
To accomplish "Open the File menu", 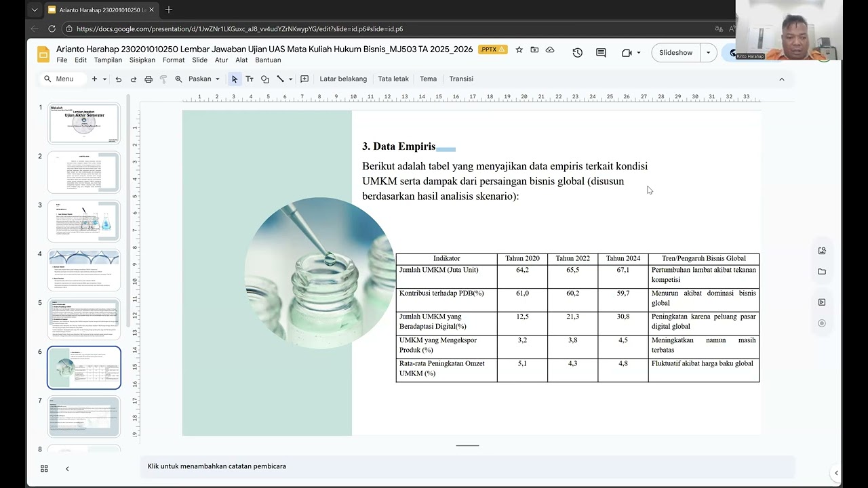I will coord(62,60).
